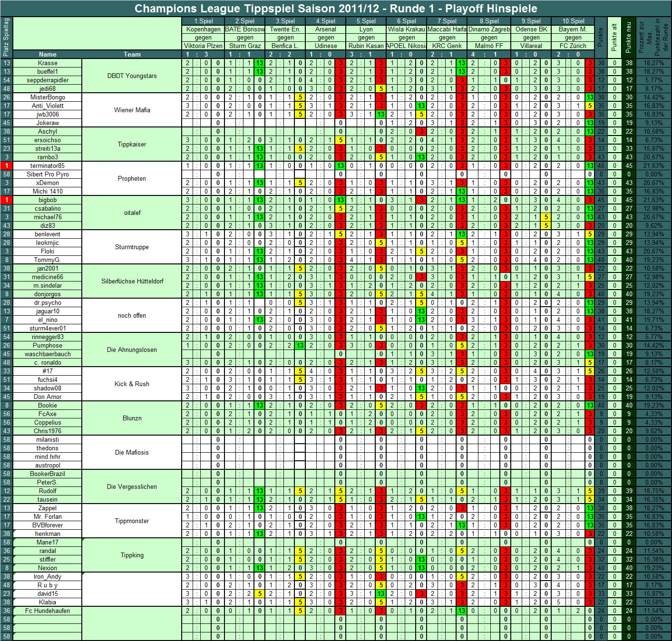672x641 pixels.
Task: Click the Sturm Graz cell
Action: 244,46
